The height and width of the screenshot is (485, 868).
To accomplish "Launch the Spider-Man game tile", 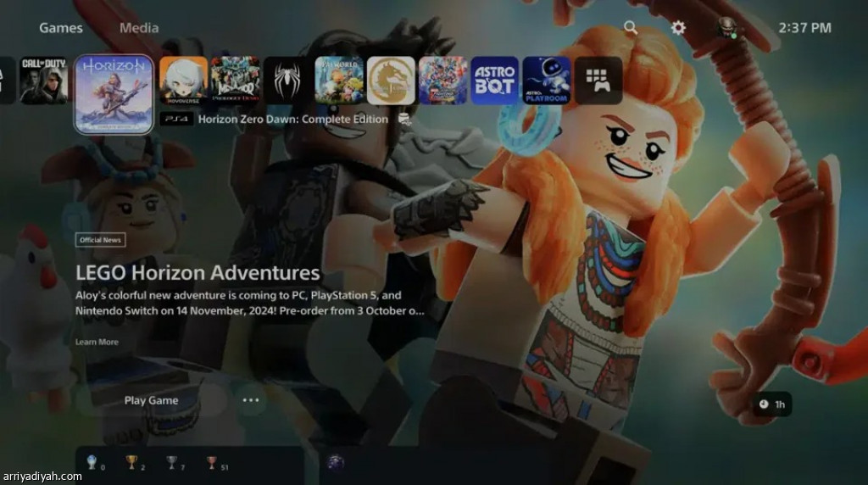I will coord(287,81).
